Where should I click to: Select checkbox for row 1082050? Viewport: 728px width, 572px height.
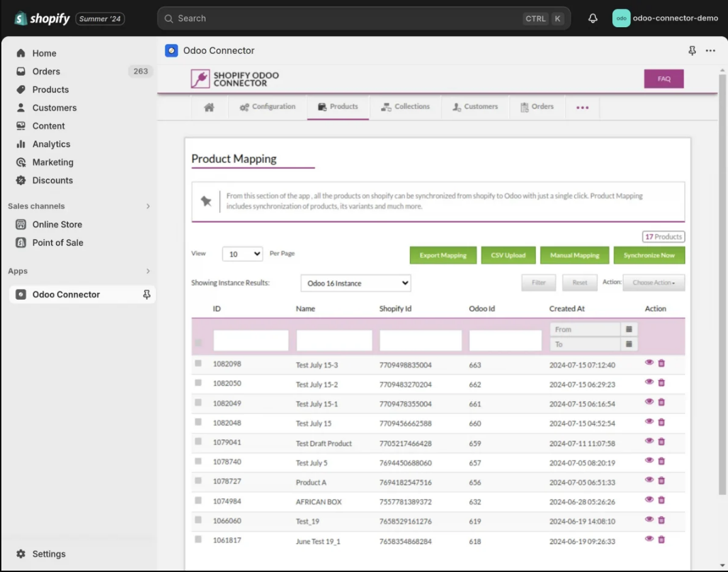198,383
